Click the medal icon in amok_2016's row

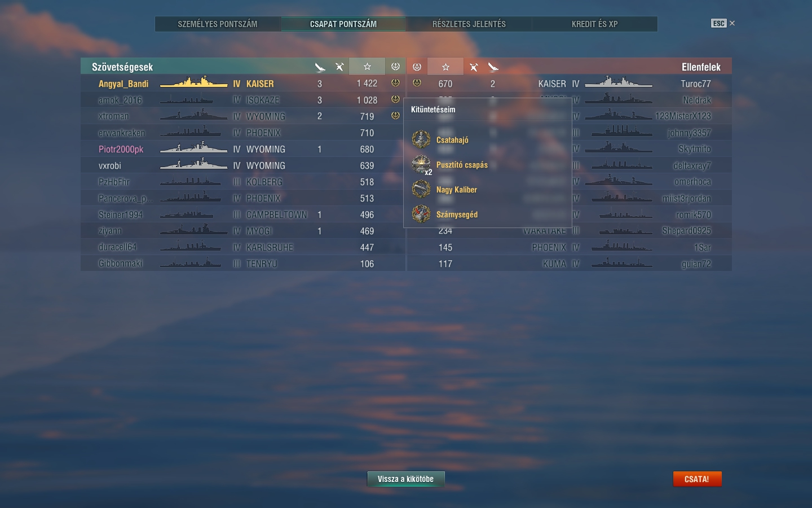tap(395, 99)
